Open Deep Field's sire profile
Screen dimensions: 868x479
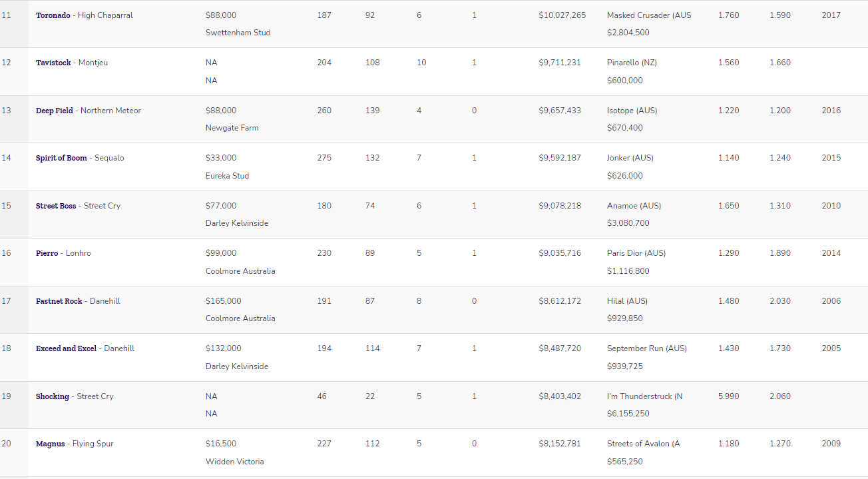(x=55, y=111)
